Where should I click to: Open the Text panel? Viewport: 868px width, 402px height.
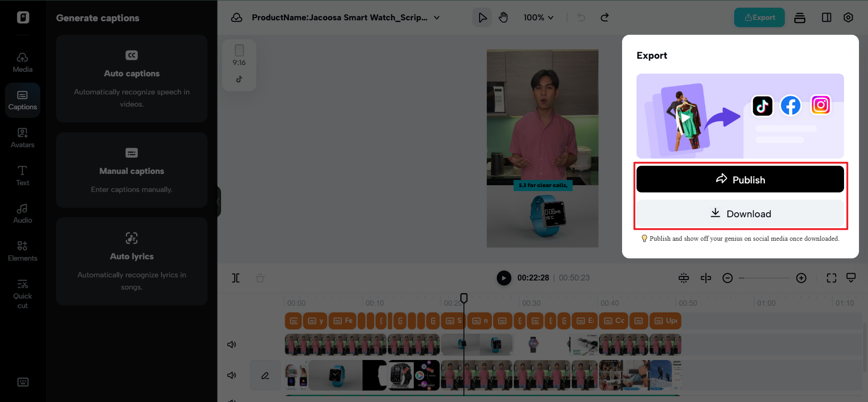(x=23, y=176)
